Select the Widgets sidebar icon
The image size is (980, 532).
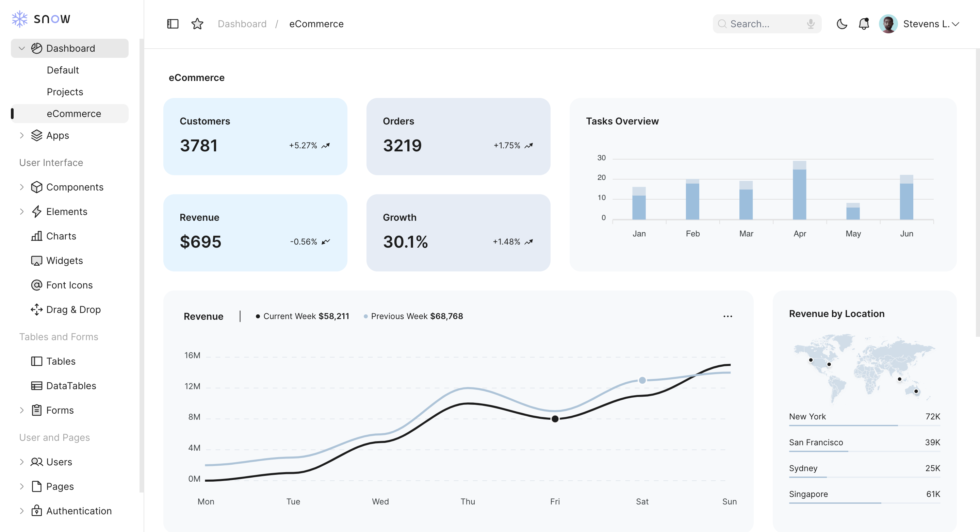tap(36, 261)
